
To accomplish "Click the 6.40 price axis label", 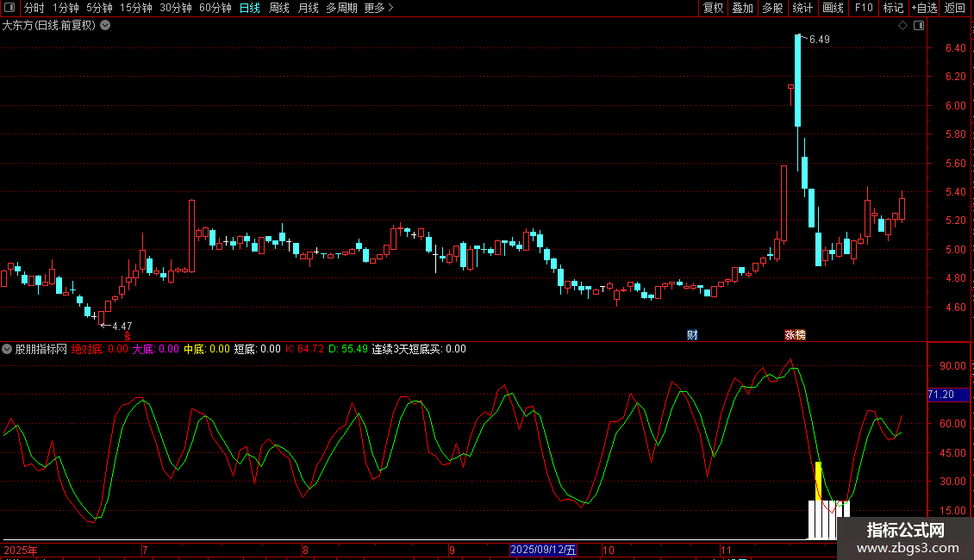I will [x=955, y=47].
